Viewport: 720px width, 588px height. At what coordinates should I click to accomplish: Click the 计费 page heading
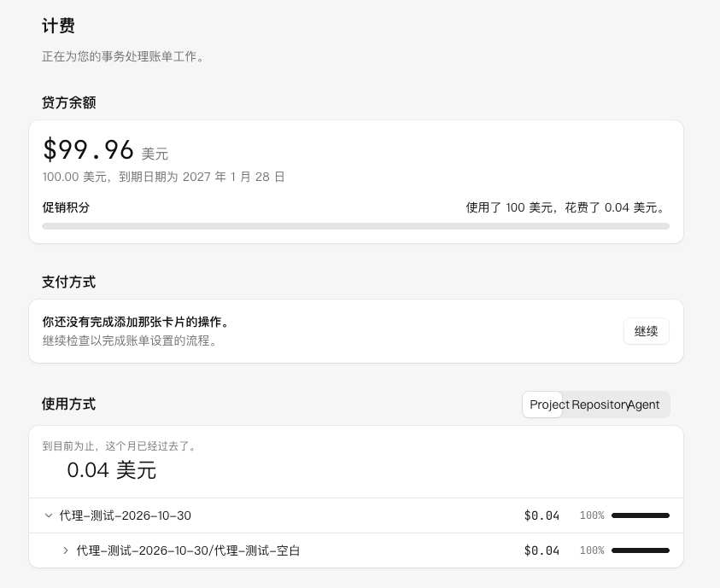(x=58, y=26)
